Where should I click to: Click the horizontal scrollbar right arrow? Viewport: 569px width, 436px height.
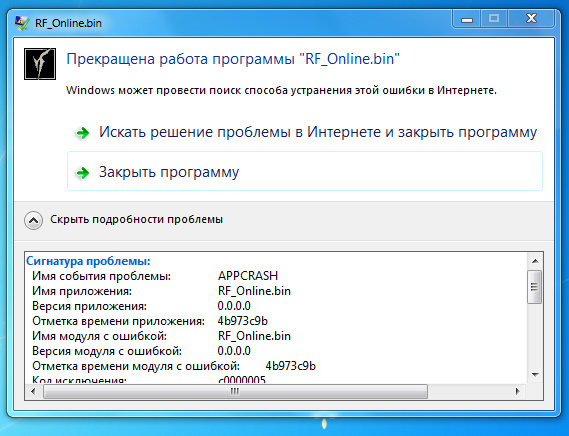[518, 391]
